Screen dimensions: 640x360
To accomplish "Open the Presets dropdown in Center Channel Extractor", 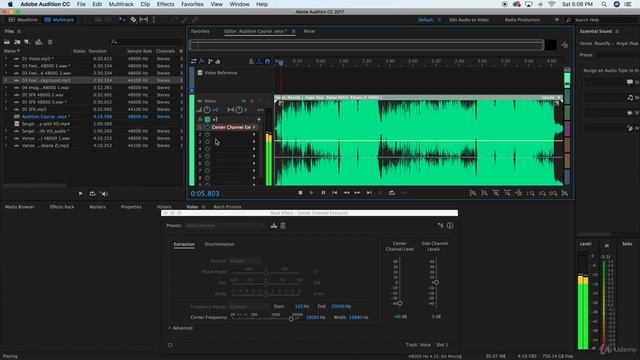I will point(224,225).
